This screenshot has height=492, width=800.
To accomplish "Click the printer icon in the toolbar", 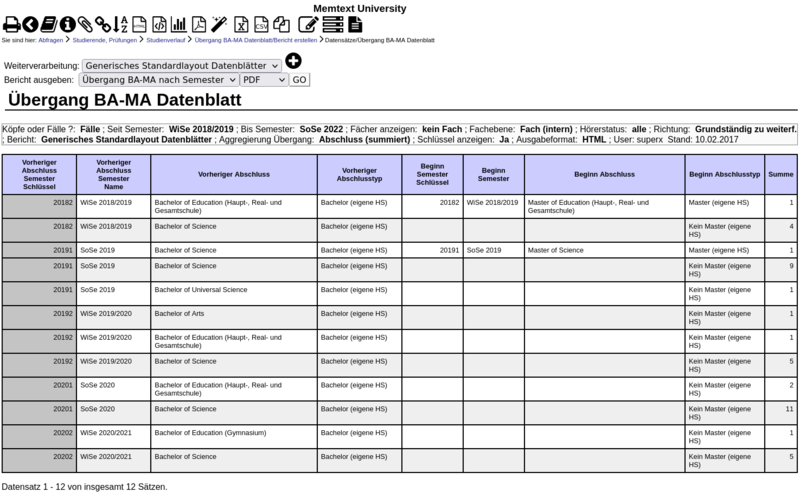I will (11, 24).
